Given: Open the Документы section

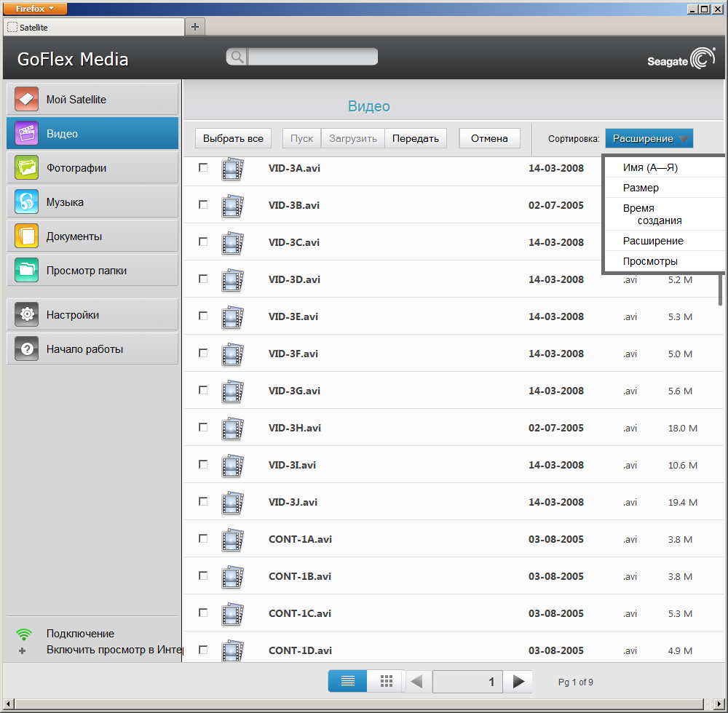Looking at the screenshot, I should pyautogui.click(x=92, y=236).
